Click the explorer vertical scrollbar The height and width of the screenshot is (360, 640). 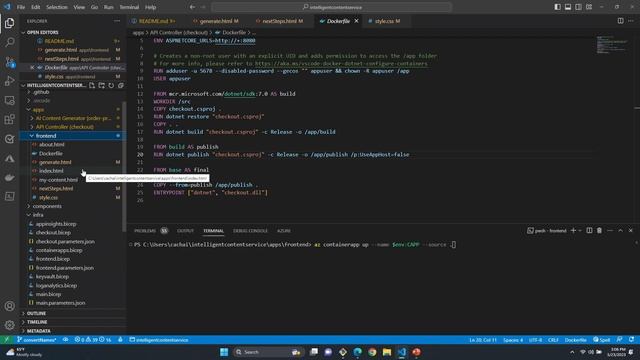point(124,167)
